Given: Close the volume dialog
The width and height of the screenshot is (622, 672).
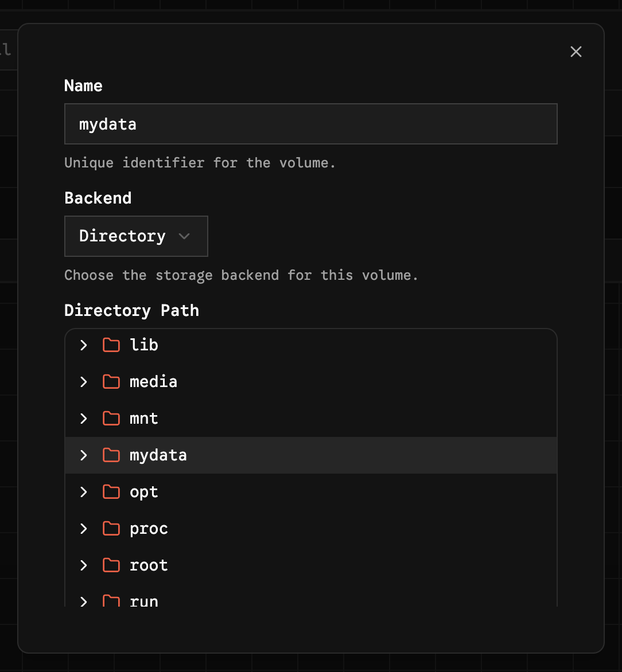Looking at the screenshot, I should click(x=576, y=52).
